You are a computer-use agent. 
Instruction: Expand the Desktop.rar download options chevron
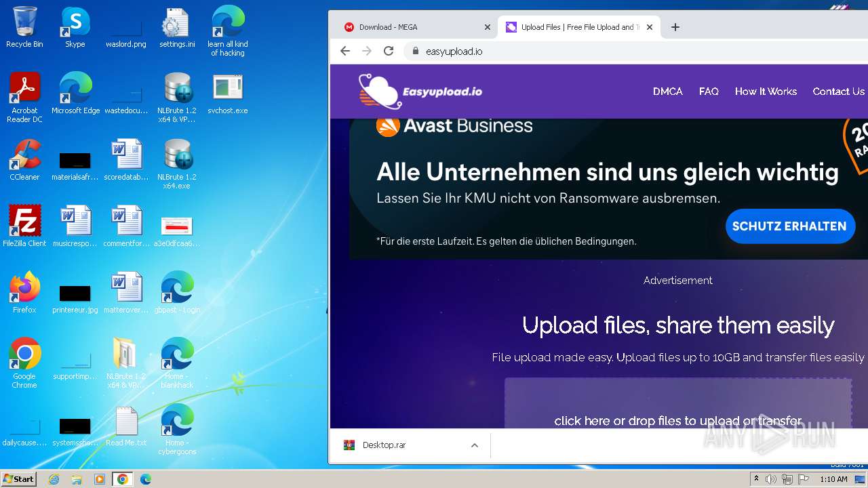(x=475, y=445)
